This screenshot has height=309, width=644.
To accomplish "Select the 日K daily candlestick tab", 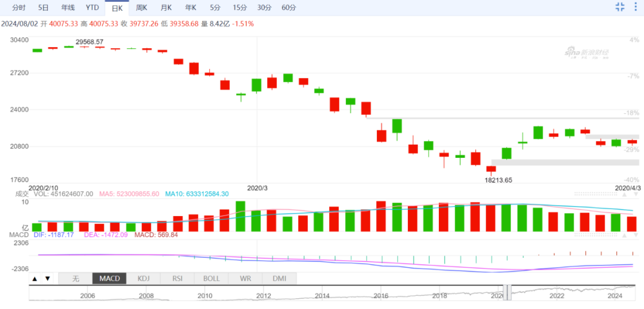I will point(117,8).
